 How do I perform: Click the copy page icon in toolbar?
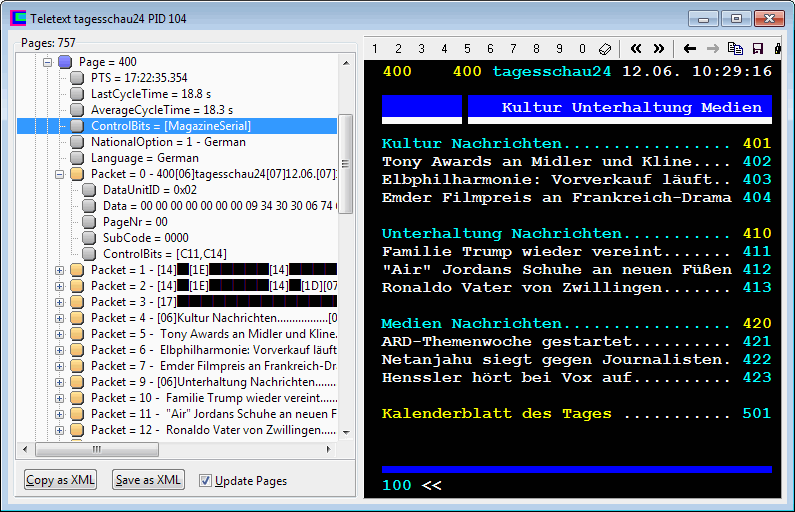736,48
